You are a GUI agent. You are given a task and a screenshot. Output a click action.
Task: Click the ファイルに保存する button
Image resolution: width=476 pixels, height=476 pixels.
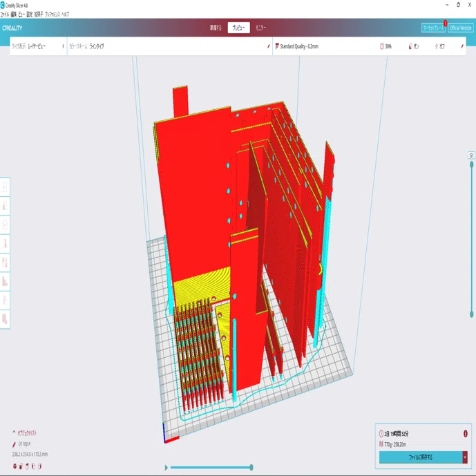click(421, 457)
